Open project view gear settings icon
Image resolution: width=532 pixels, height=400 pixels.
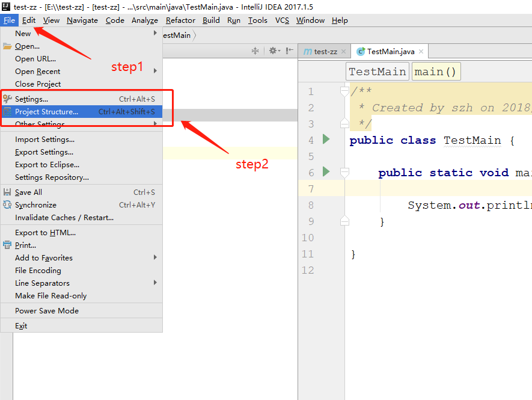point(274,51)
